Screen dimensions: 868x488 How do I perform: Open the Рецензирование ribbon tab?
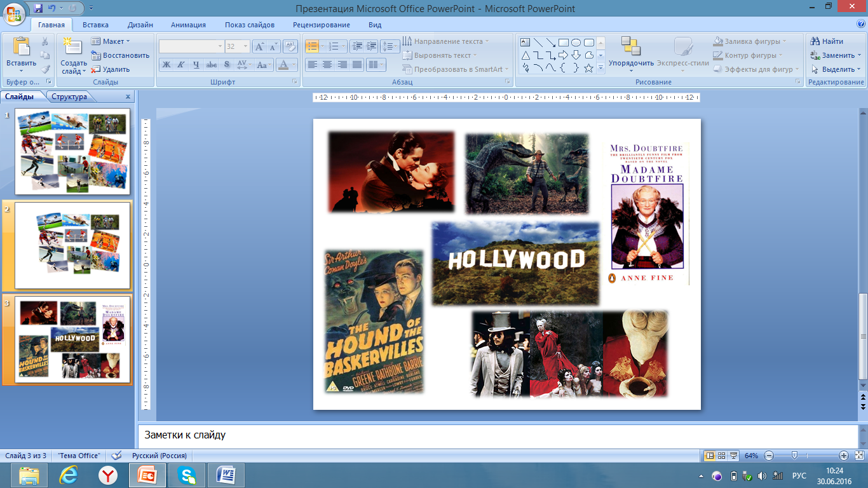click(x=322, y=25)
